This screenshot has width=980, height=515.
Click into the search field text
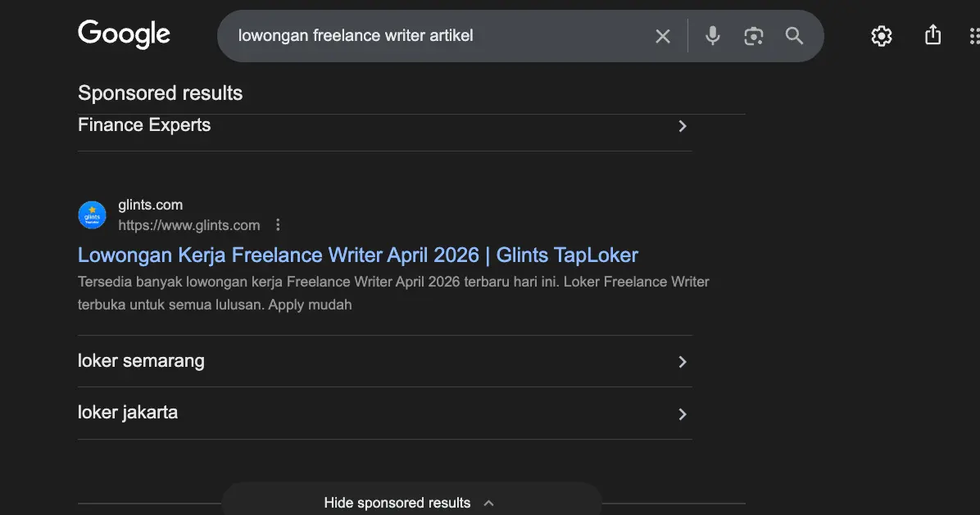356,35
